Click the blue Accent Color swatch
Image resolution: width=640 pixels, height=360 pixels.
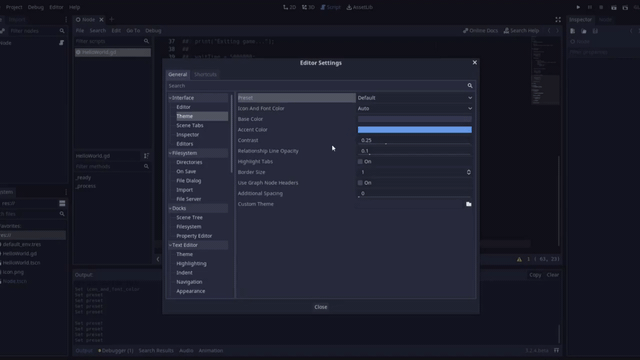pos(415,130)
